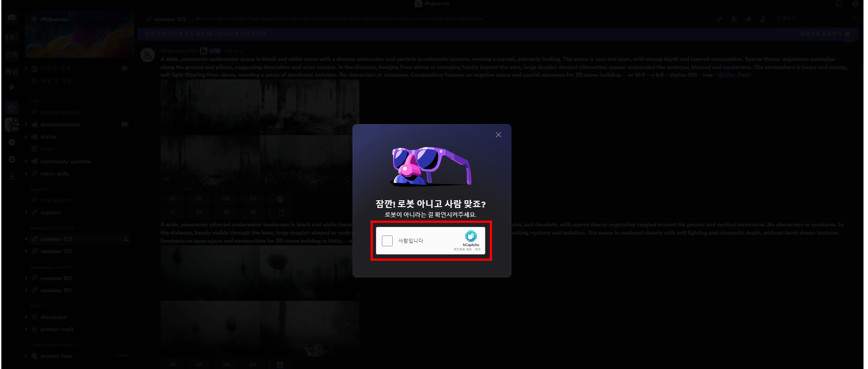
Task: Select the newbies-103 channel
Action: [79, 239]
